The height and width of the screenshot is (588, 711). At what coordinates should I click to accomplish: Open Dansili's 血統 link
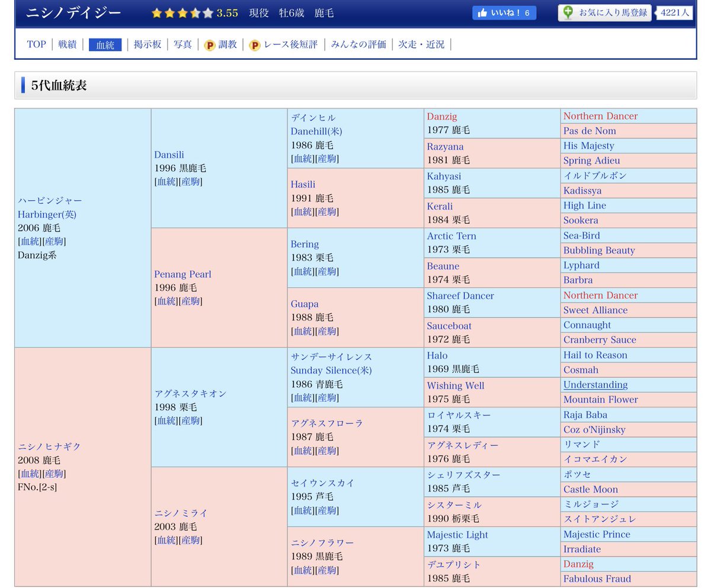(166, 182)
